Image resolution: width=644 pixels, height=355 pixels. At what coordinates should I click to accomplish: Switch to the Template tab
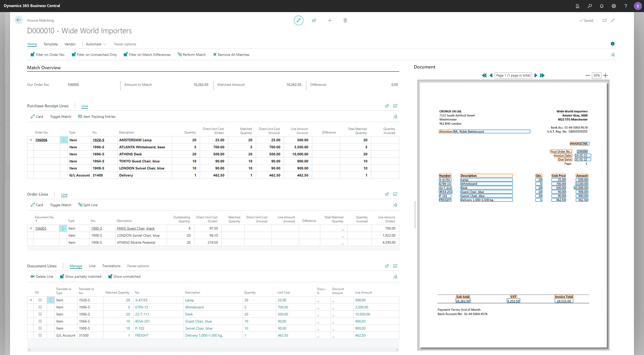point(51,44)
